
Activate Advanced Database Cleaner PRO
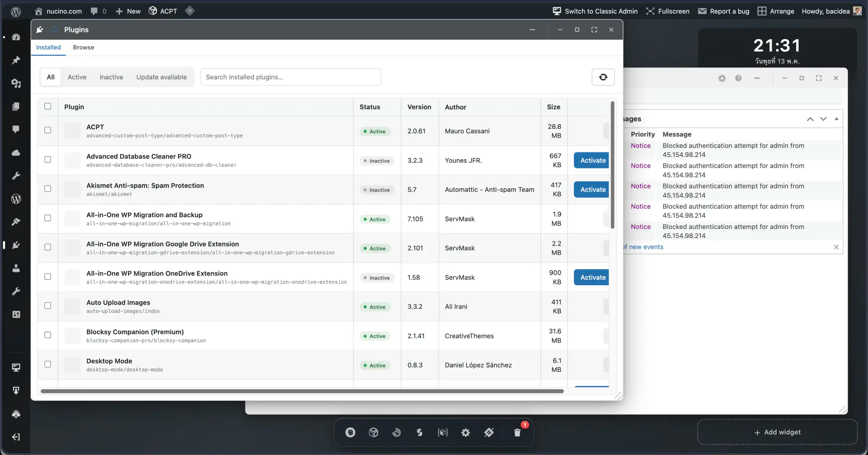(x=592, y=160)
